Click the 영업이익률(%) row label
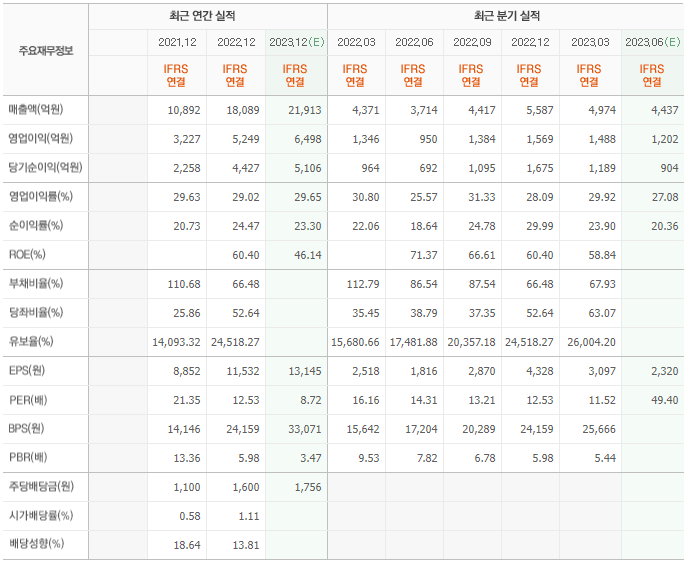 coord(41,196)
